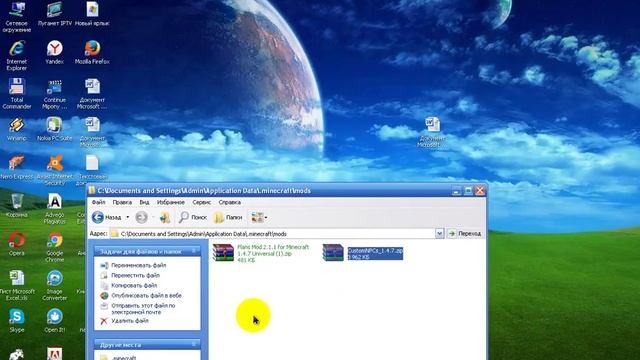Collapse the Другие места panel
The image size is (640, 360).
[194, 344]
